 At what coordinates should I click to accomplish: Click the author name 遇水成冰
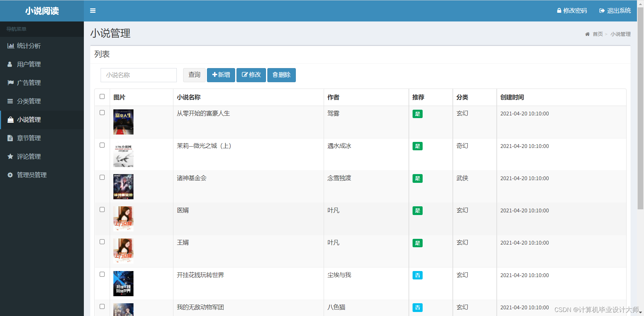coord(339,146)
